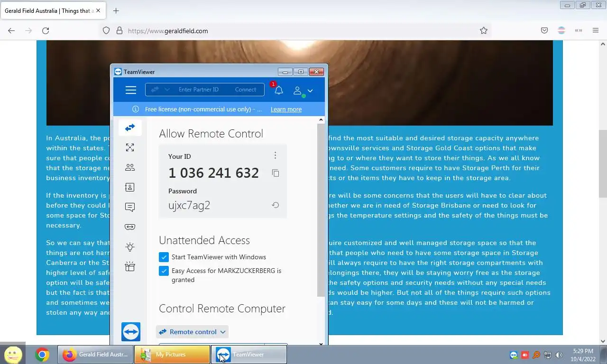Click the TeamViewer logo at sidebar bottom
The height and width of the screenshot is (364, 607).
[x=131, y=332]
